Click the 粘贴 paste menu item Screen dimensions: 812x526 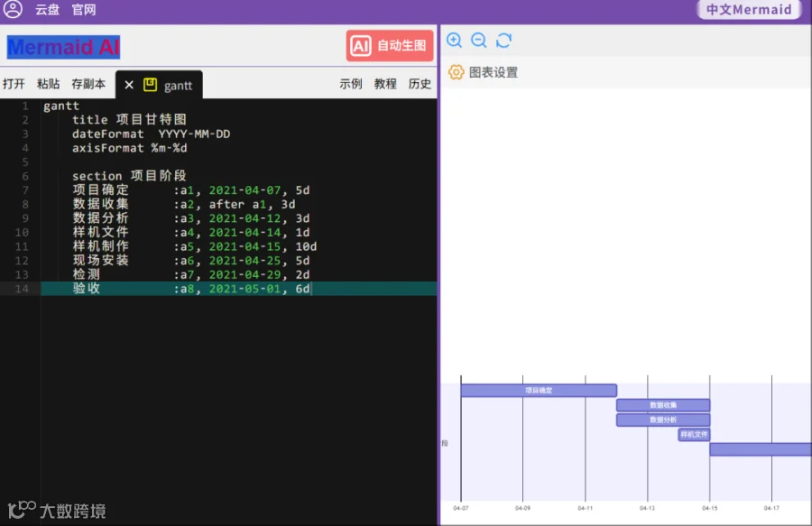48,84
